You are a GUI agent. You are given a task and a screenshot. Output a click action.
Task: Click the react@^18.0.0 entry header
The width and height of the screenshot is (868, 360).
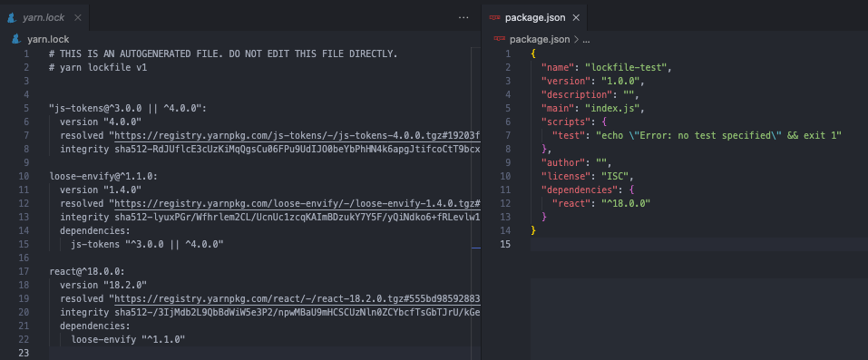[x=87, y=271]
